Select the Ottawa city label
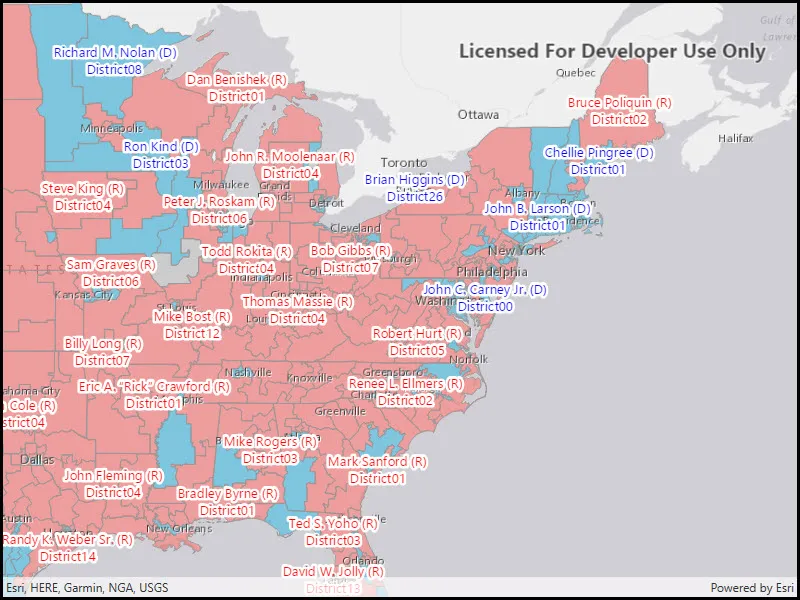 point(478,115)
